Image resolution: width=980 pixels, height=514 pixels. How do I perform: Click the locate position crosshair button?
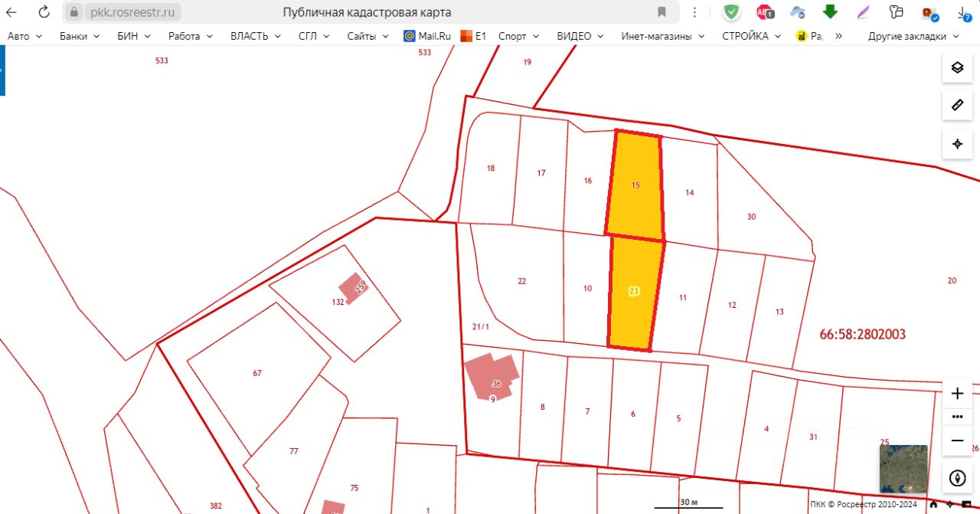pyautogui.click(x=957, y=144)
